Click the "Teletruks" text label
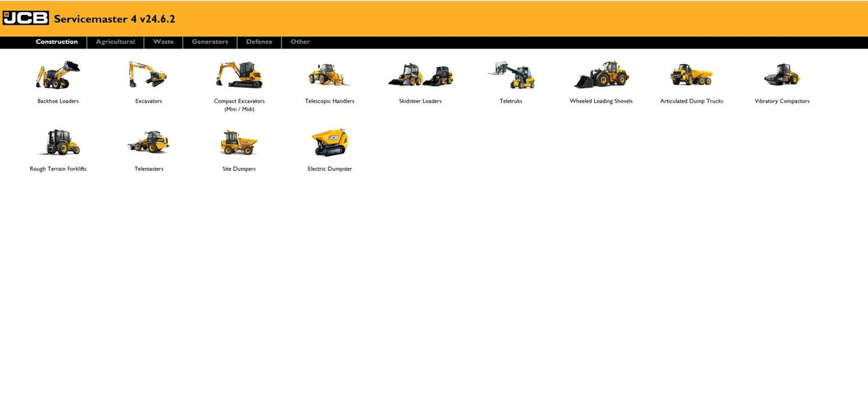Image resolution: width=868 pixels, height=410 pixels. point(511,101)
